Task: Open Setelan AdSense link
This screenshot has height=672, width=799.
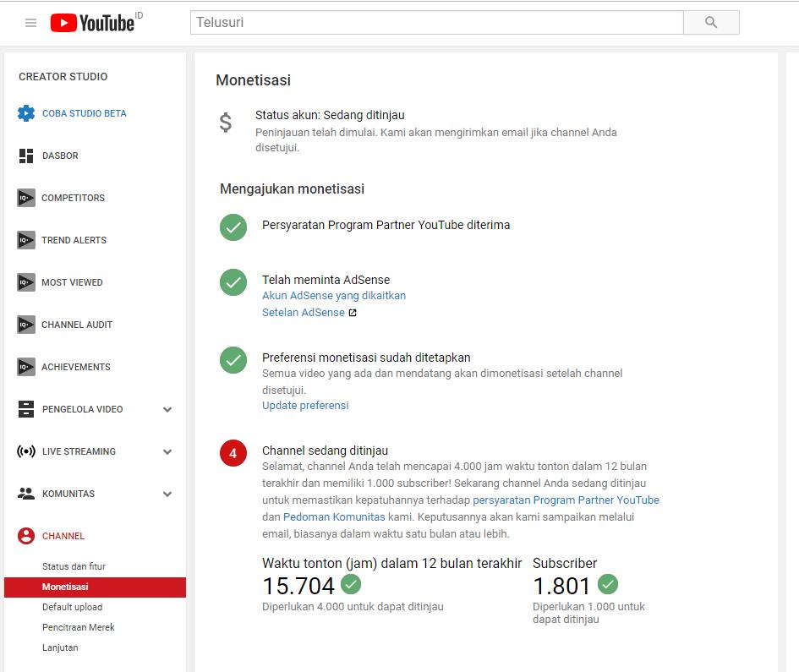Action: tap(304, 312)
